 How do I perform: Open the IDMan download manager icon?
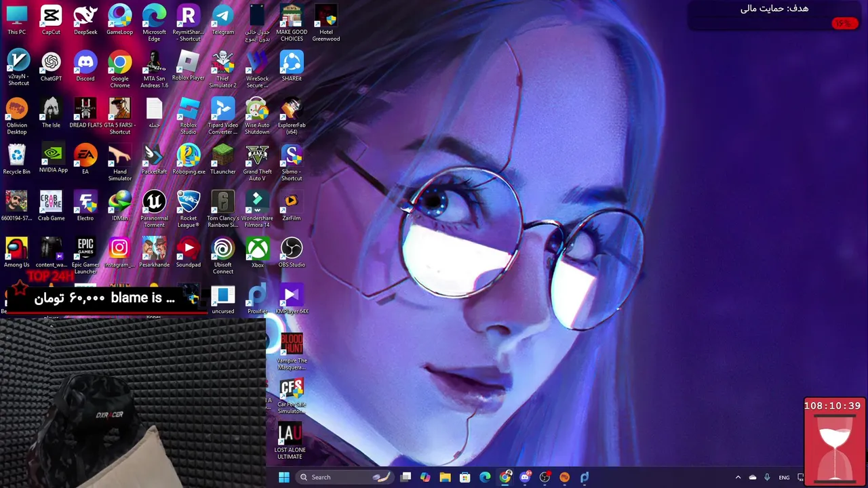[x=120, y=206]
